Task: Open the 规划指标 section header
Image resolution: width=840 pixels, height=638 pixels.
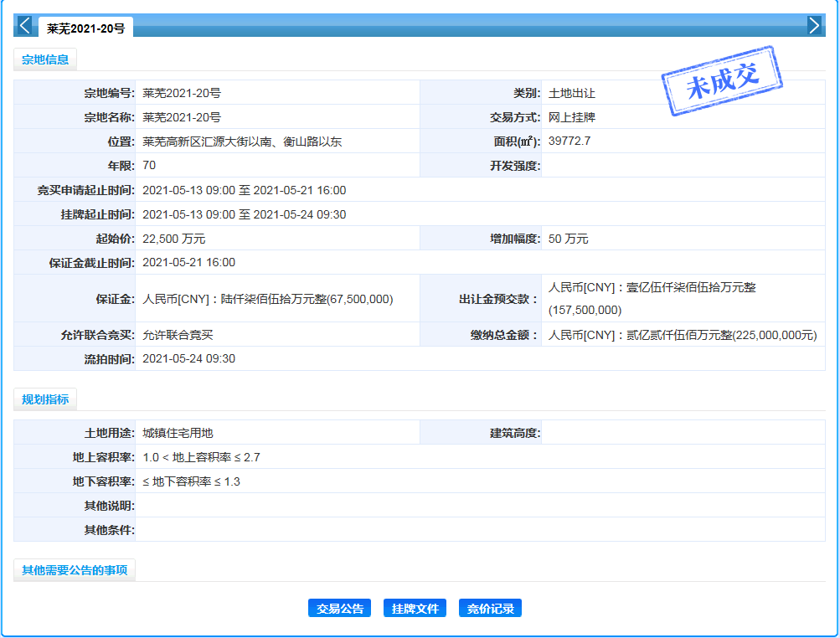Action: pyautogui.click(x=45, y=399)
